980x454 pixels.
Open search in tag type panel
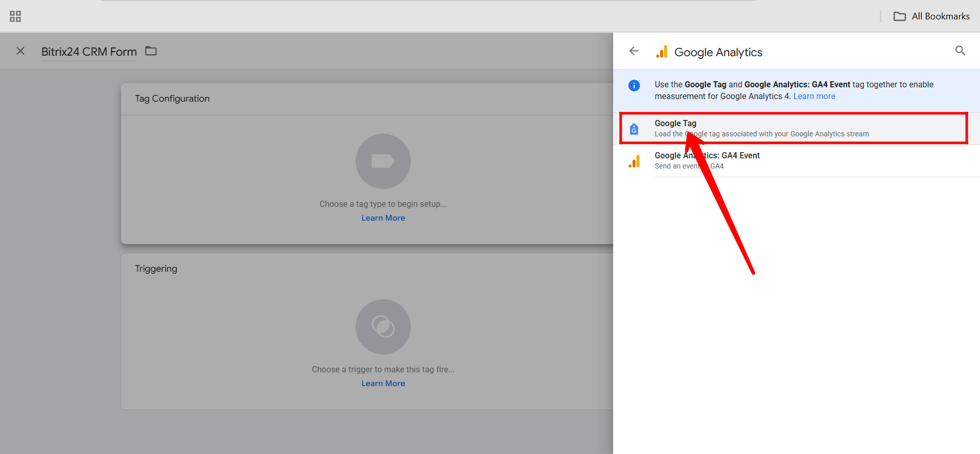click(x=960, y=51)
